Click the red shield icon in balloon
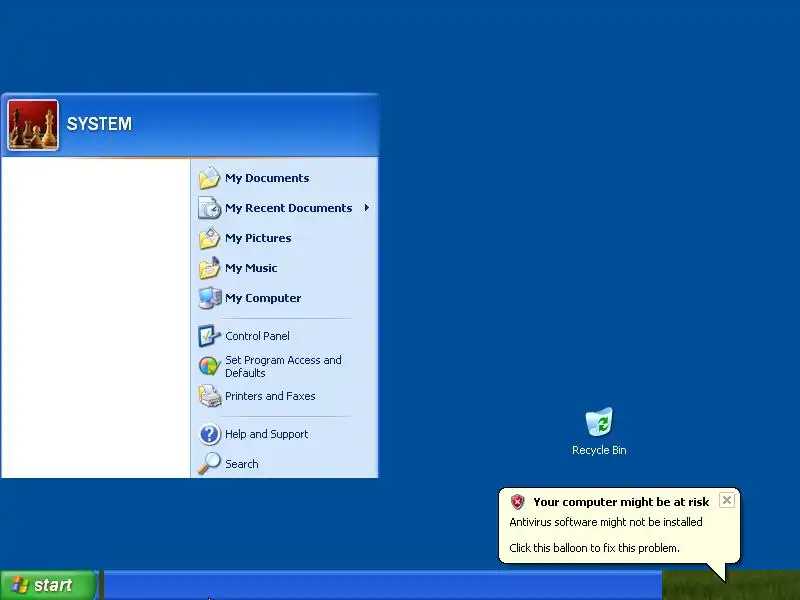800x600 pixels. pyautogui.click(x=517, y=502)
